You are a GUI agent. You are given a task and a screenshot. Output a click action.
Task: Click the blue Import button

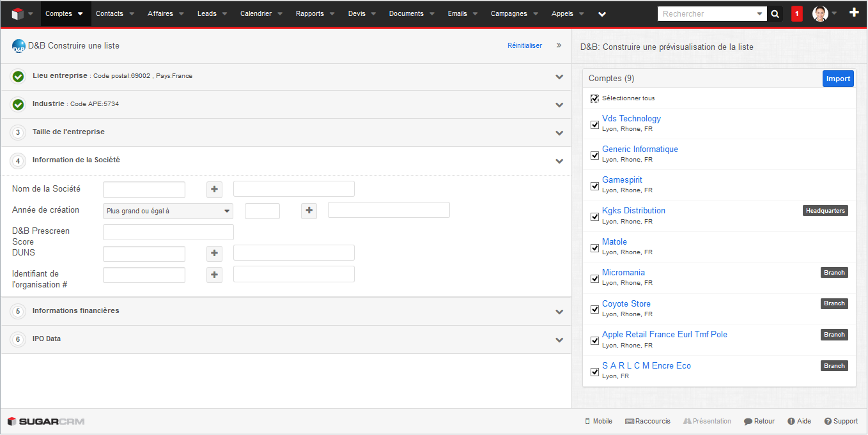837,79
